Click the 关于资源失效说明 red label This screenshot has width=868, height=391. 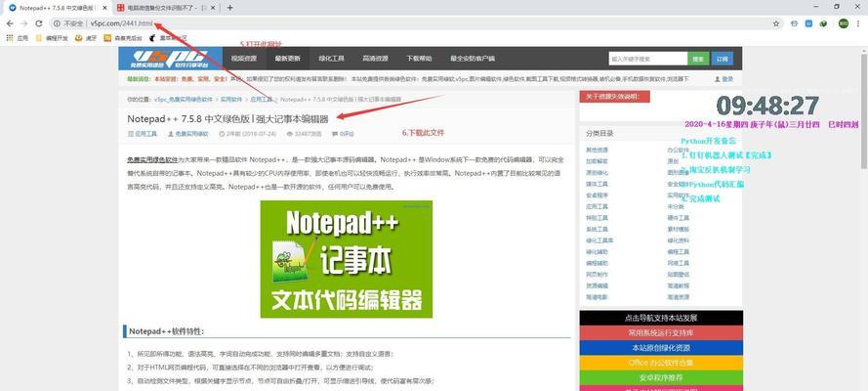click(614, 97)
